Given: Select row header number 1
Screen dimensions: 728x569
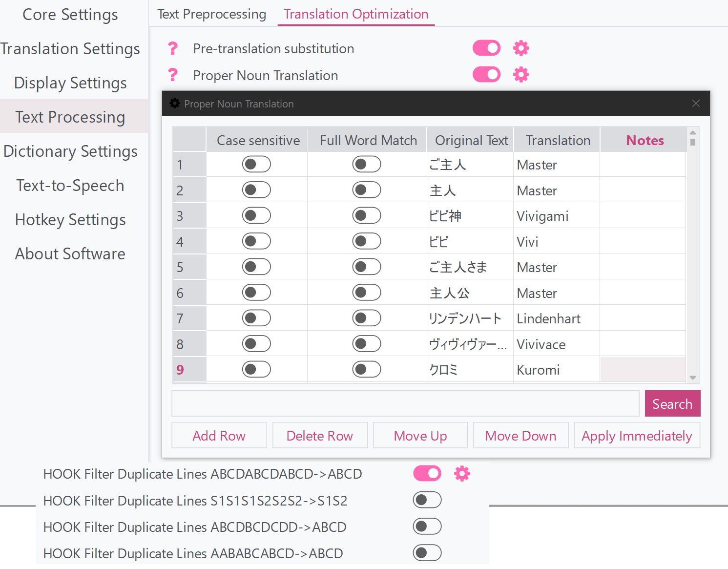Looking at the screenshot, I should click(189, 165).
